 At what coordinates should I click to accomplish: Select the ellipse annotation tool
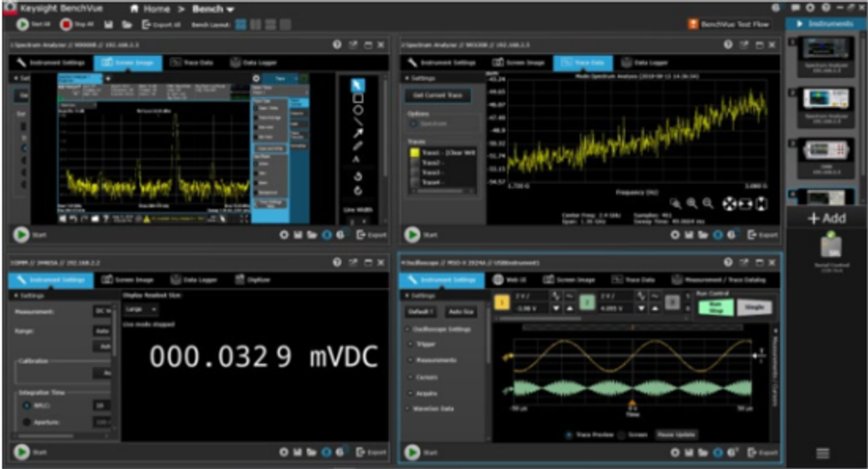[x=357, y=110]
